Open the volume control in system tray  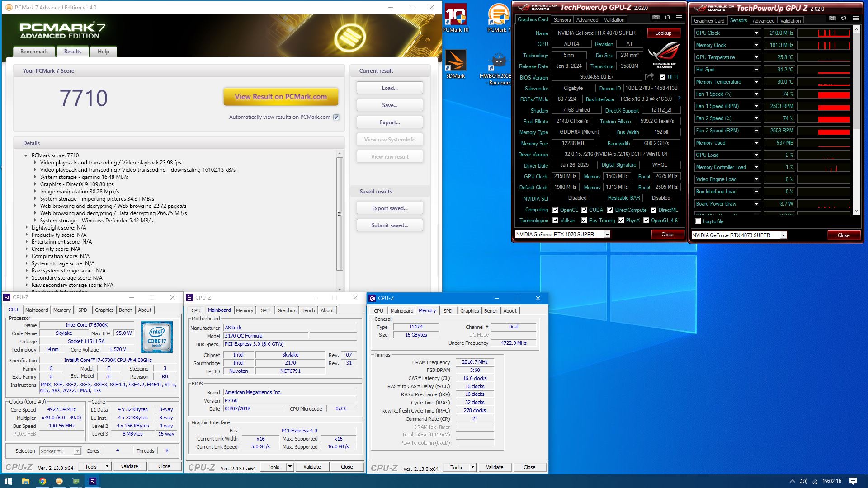click(x=803, y=481)
